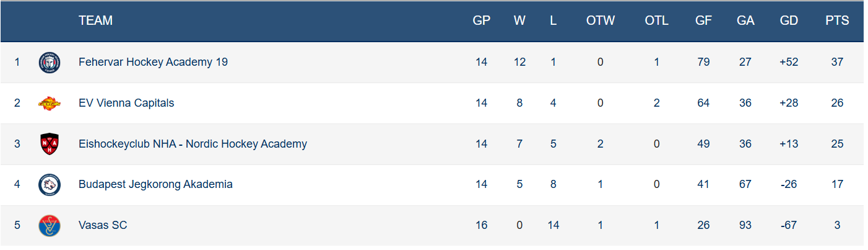Sort table by W wins header

519,20
